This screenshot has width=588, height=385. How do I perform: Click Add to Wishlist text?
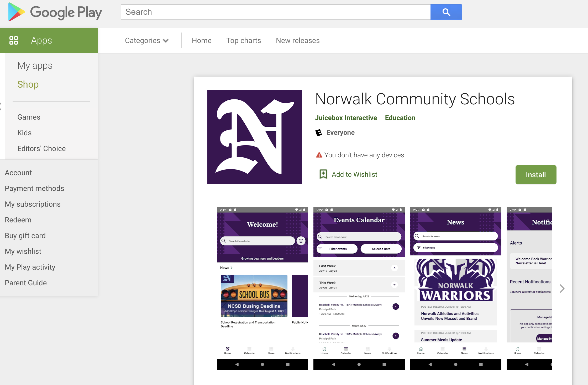(354, 174)
